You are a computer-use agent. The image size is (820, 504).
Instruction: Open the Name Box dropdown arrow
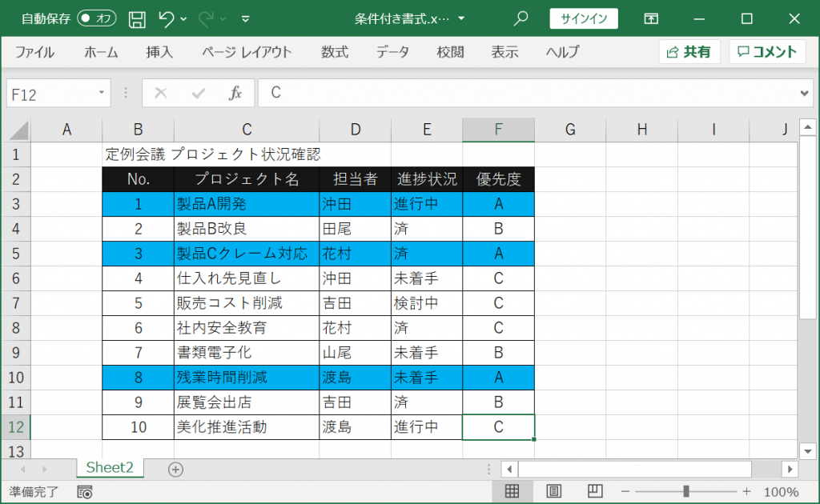pyautogui.click(x=102, y=93)
